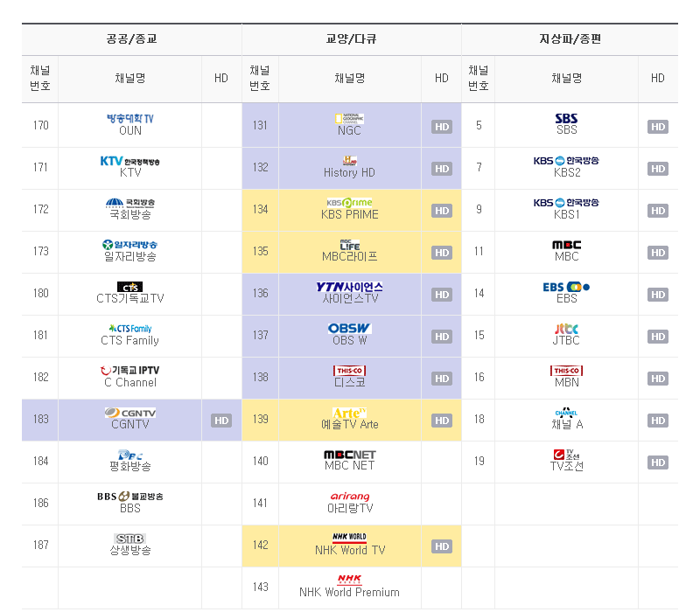This screenshot has width=700, height=612.
Task: Click the 기독교 IPTV logo above C Channel
Action: 129,371
